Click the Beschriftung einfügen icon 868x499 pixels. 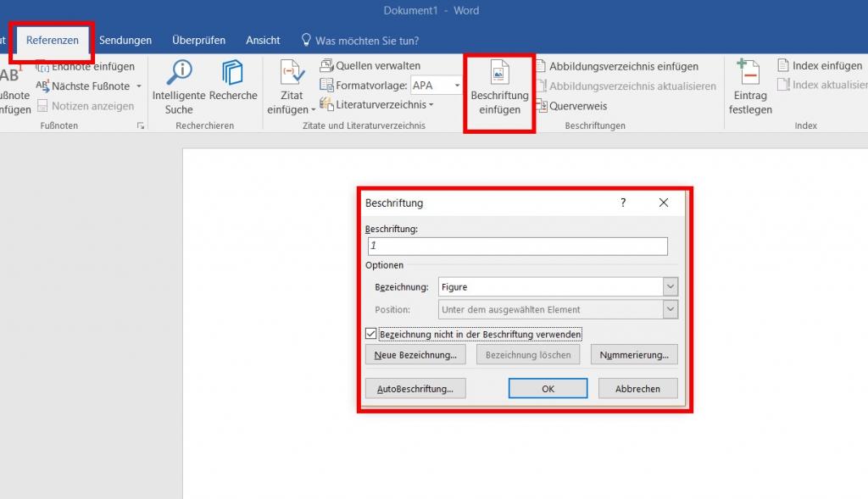pyautogui.click(x=498, y=73)
